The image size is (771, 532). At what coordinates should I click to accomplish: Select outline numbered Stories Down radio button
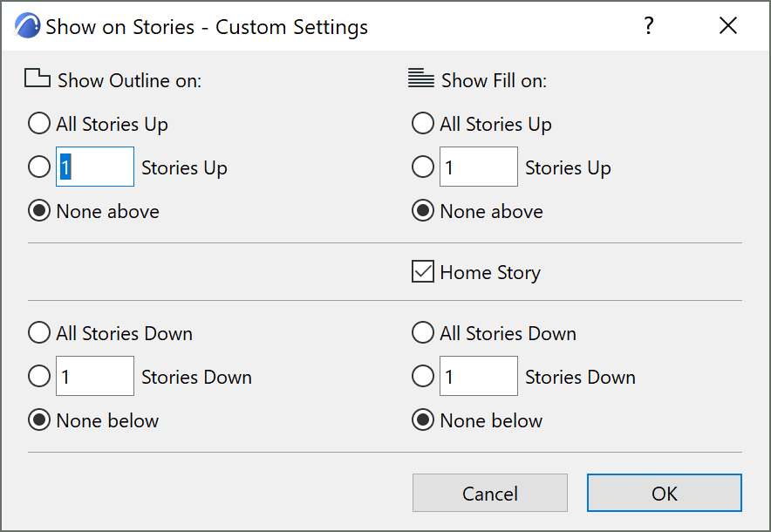click(39, 377)
